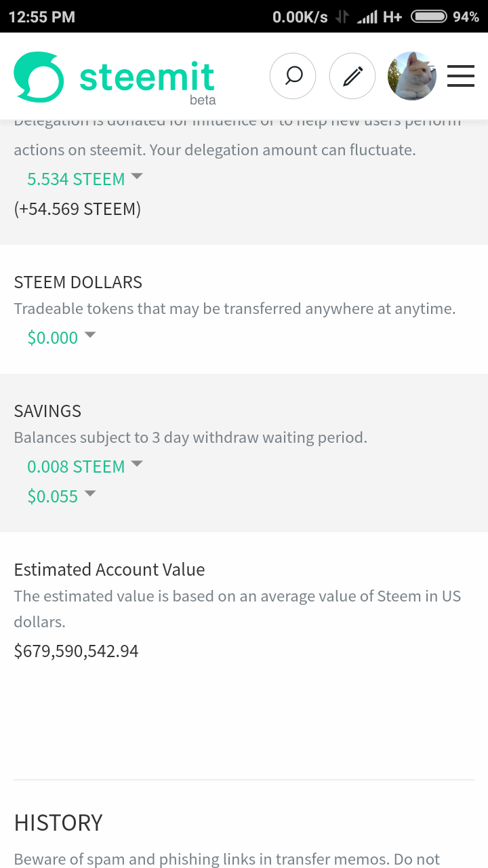Tap the battery icon in status bar

pyautogui.click(x=428, y=17)
